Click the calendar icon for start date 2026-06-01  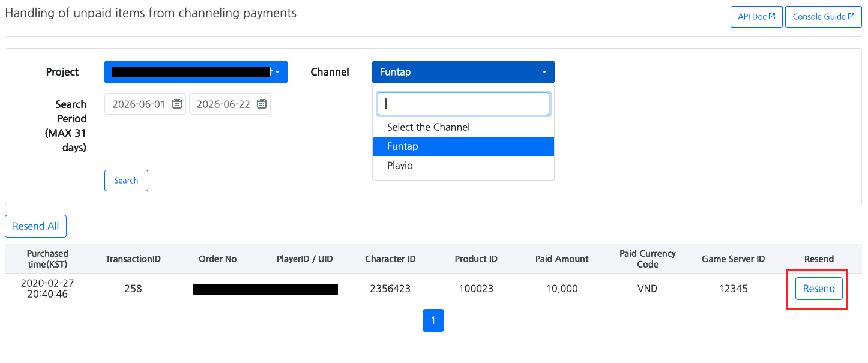(177, 104)
